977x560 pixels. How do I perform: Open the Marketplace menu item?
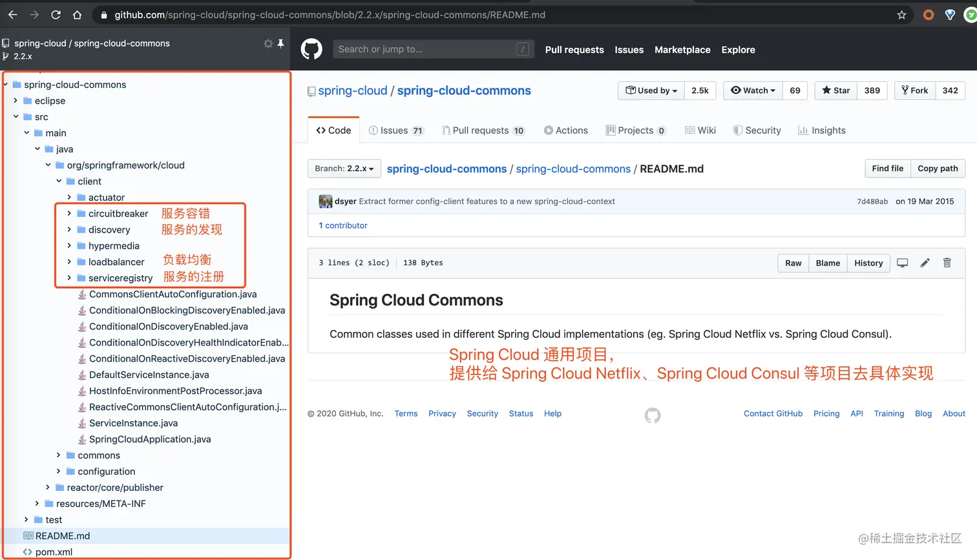(682, 49)
